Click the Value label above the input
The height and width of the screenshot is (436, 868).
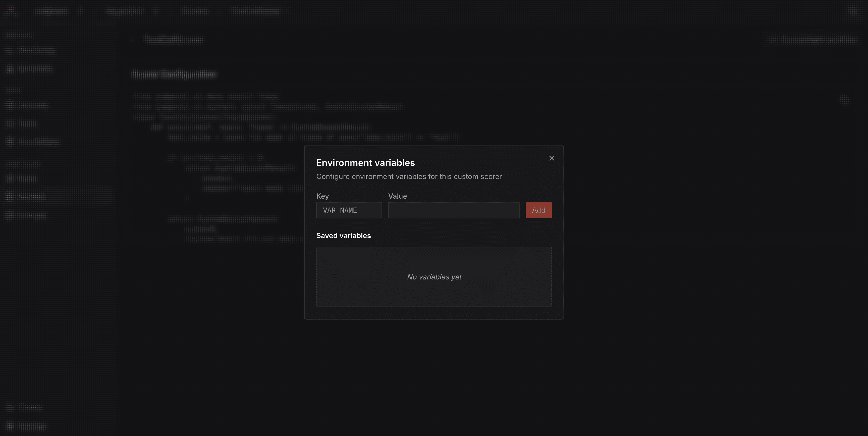(x=398, y=196)
